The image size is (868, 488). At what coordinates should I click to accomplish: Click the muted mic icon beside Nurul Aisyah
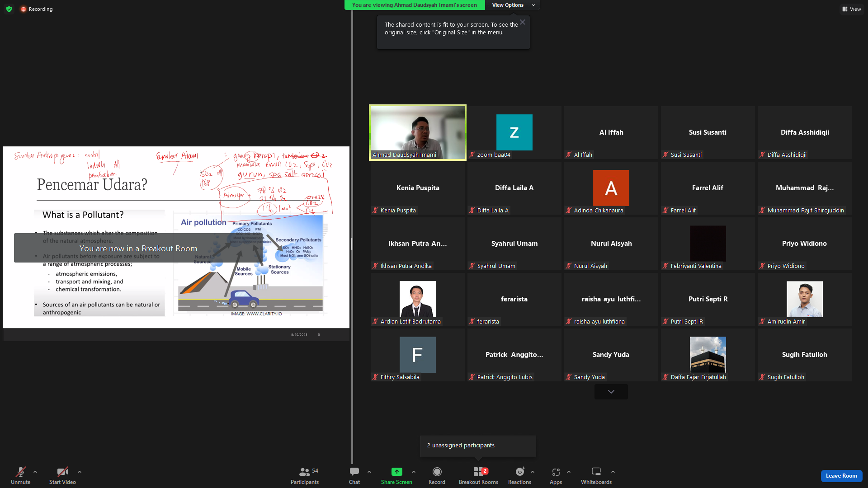(x=569, y=266)
